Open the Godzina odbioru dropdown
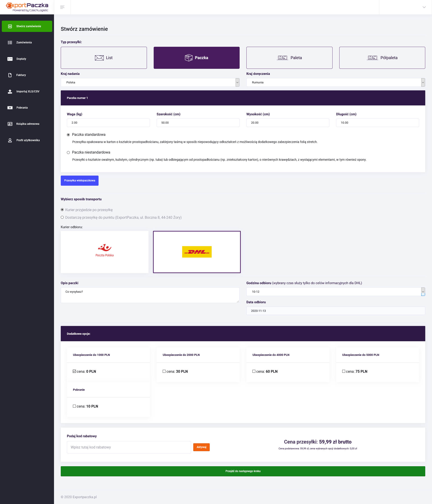The height and width of the screenshot is (504, 432). 335,292
